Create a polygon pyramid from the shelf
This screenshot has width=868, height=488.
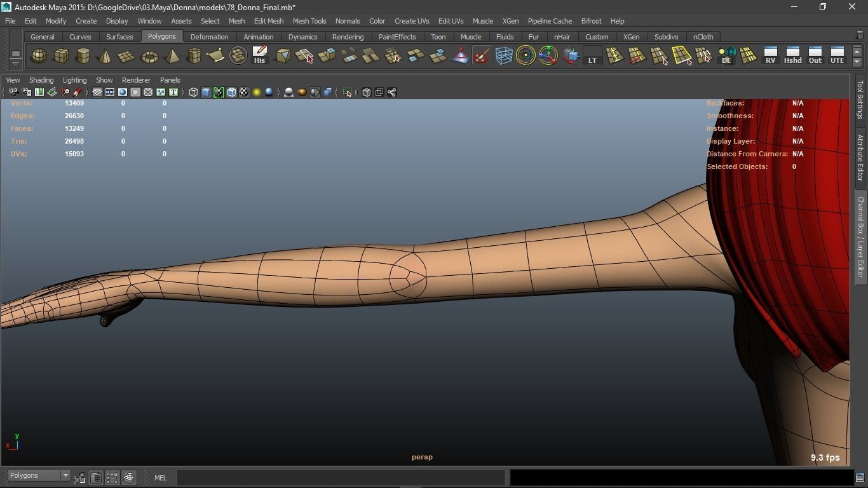pyautogui.click(x=172, y=56)
